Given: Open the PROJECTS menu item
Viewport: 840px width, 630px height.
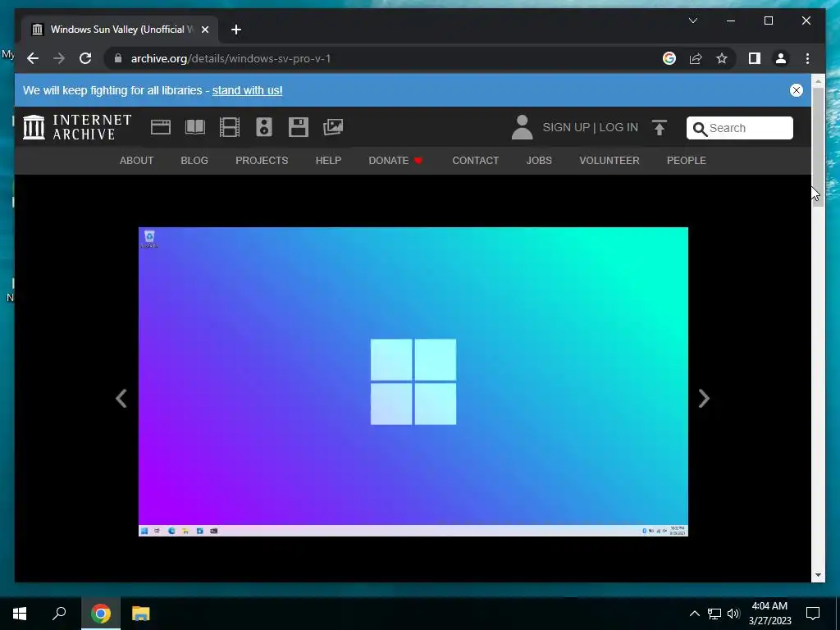Looking at the screenshot, I should [x=262, y=160].
